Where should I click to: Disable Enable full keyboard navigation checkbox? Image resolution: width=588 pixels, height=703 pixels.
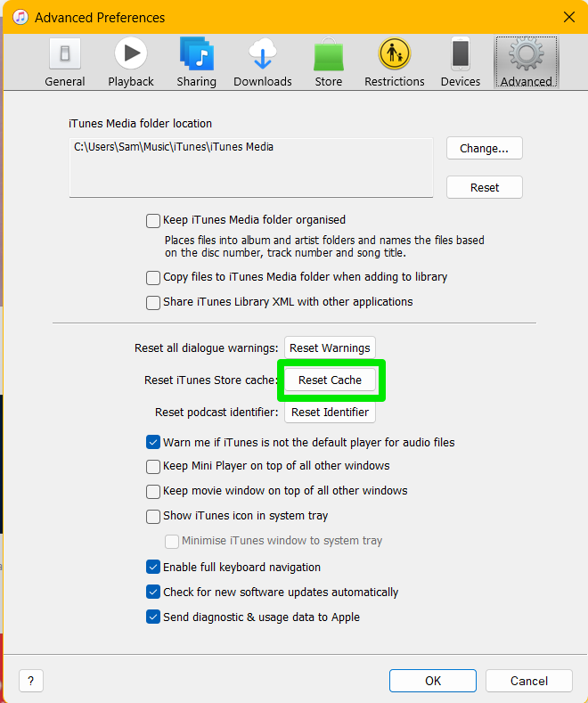pyautogui.click(x=153, y=568)
